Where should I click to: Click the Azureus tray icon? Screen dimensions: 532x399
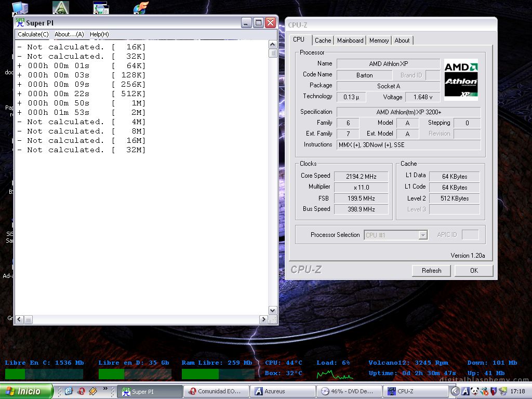pos(465,391)
